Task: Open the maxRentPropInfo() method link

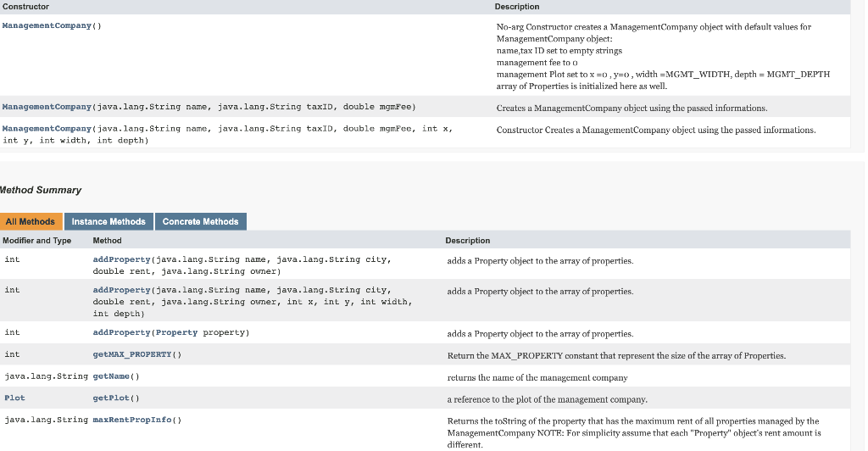Action: click(132, 420)
